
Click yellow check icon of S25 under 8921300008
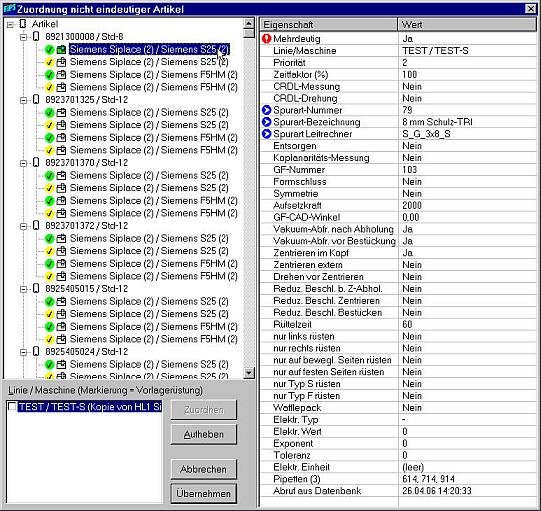[x=50, y=62]
